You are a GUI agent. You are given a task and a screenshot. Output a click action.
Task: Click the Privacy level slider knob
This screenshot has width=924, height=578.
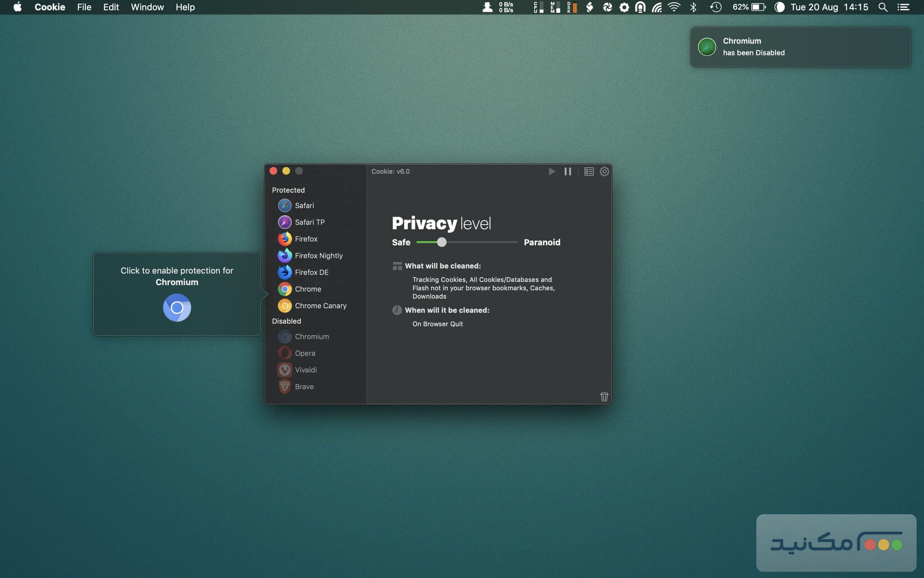[x=442, y=242]
